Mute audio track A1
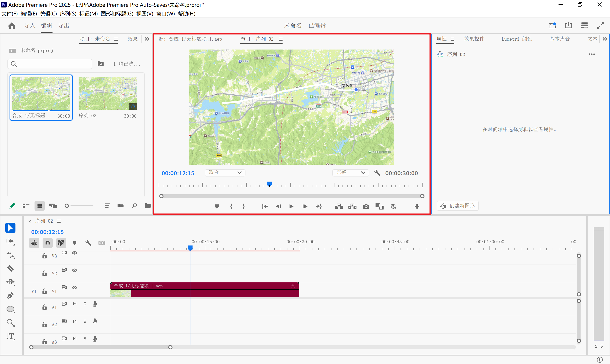 click(75, 304)
